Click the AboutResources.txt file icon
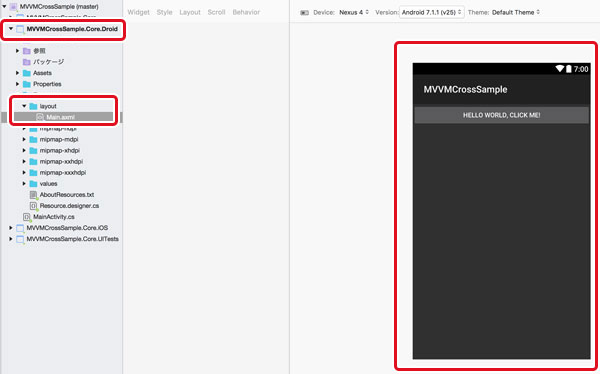The height and width of the screenshot is (374, 600). (34, 195)
